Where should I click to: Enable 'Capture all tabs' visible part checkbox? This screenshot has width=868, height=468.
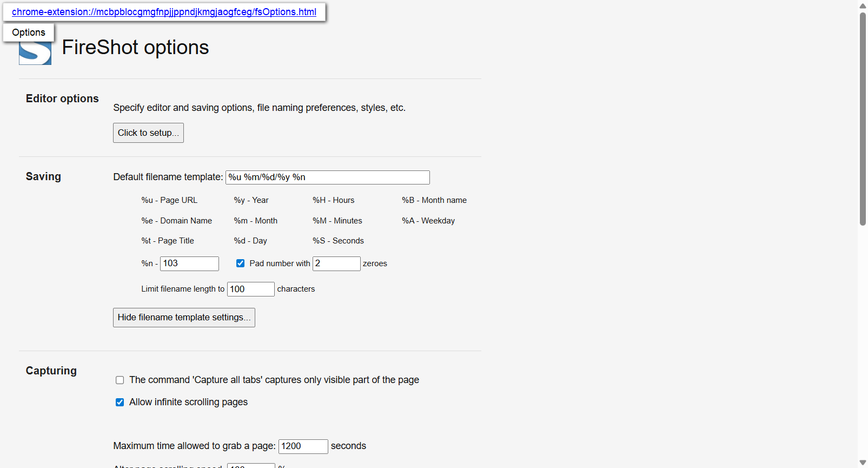(x=120, y=380)
